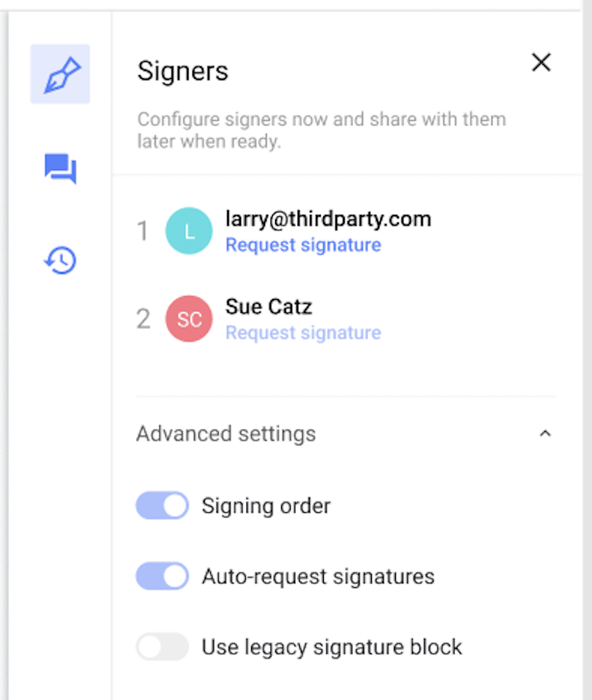Close the Signers panel
592x700 pixels.
[x=541, y=62]
